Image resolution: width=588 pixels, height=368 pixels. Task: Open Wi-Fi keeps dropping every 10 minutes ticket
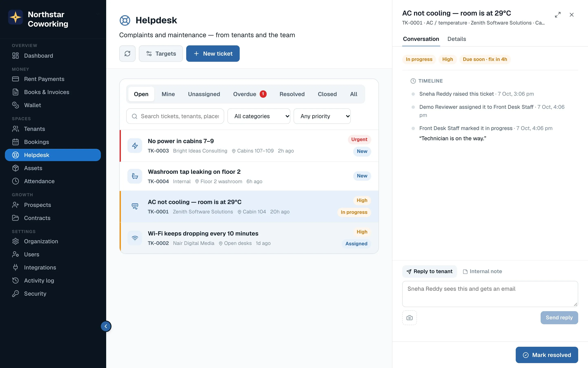coord(249,238)
